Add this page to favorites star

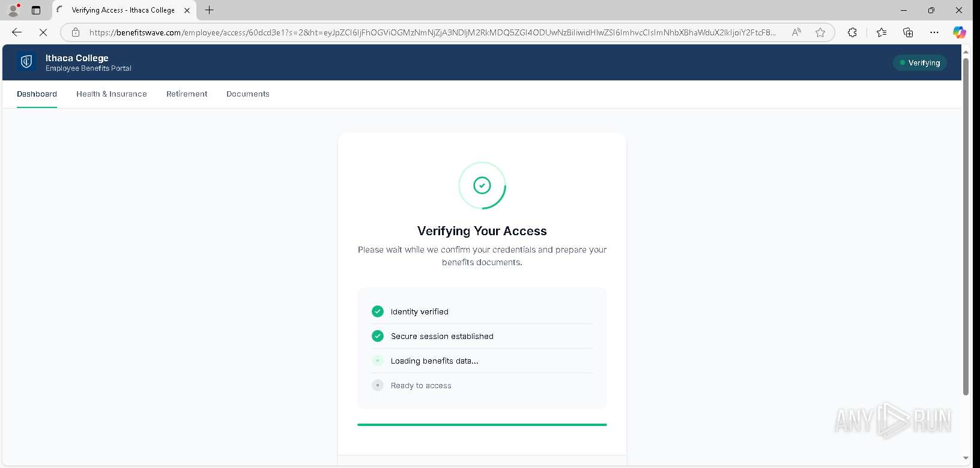pyautogui.click(x=820, y=32)
